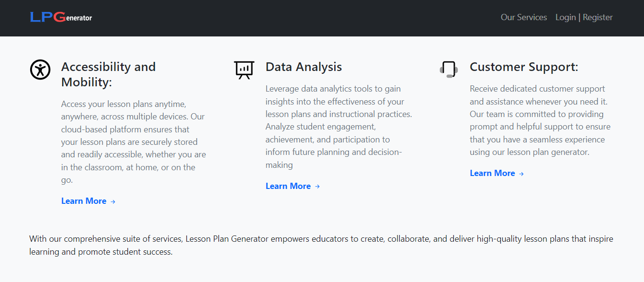
Task: Click Learn More under Accessibility and Mobility
Action: pos(84,201)
